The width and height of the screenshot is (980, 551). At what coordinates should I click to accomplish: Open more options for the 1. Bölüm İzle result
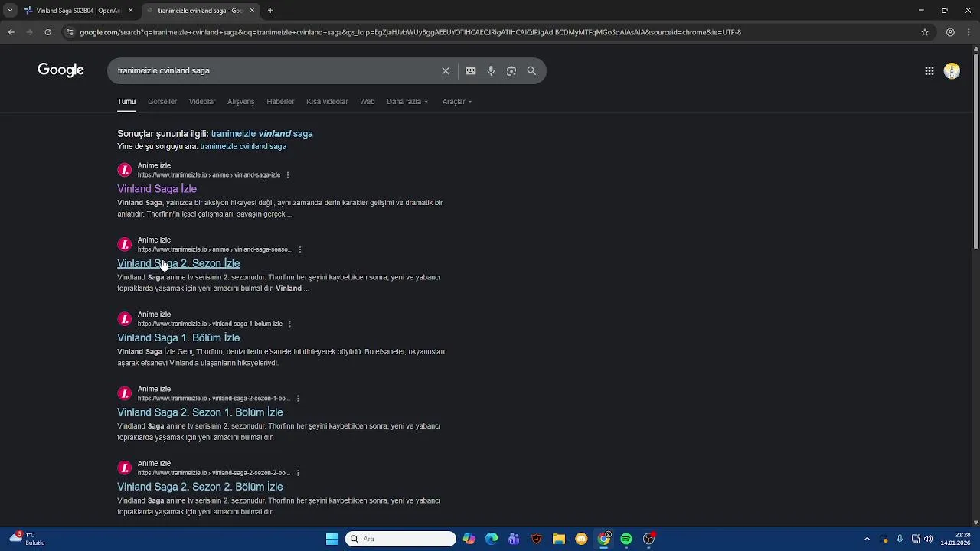pos(290,324)
